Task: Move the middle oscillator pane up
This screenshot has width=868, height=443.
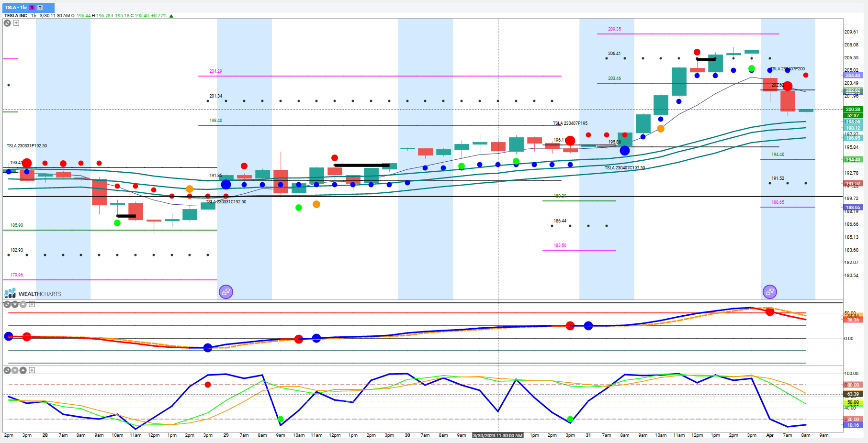Action: pos(23,304)
